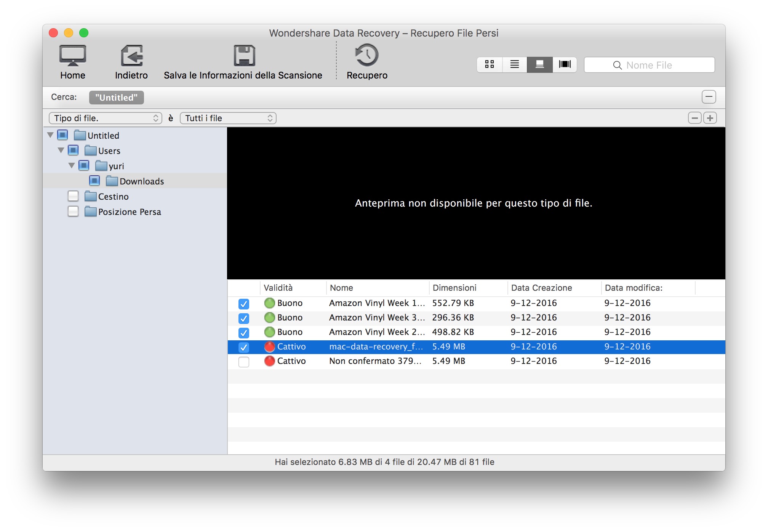Save scan info via floppy disk icon
Viewport: 768px width, 532px height.
tap(244, 56)
